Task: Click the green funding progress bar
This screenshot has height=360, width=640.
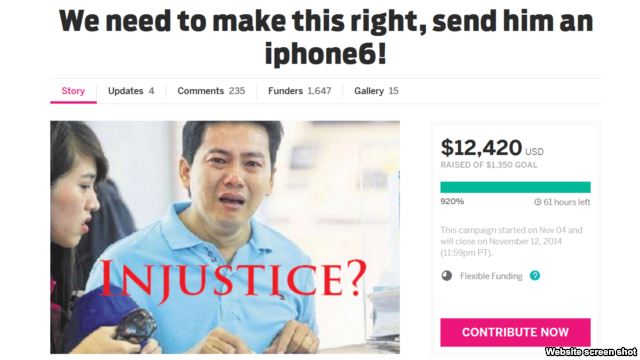Action: pos(515,187)
